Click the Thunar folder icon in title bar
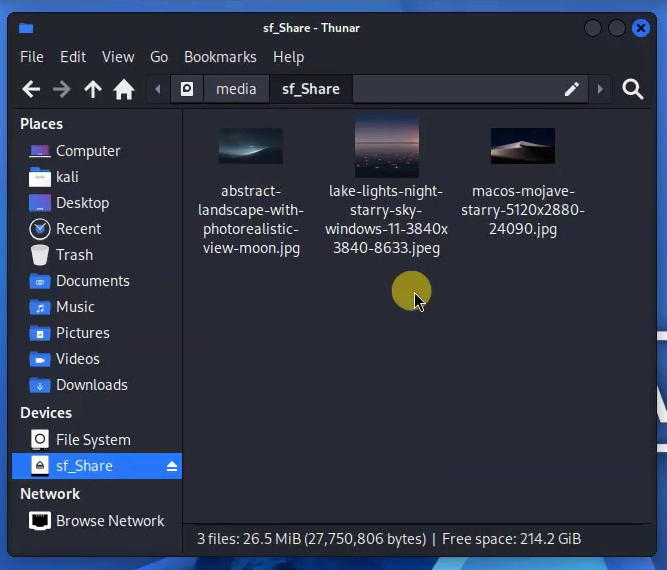The width and height of the screenshot is (667, 570). [26, 28]
